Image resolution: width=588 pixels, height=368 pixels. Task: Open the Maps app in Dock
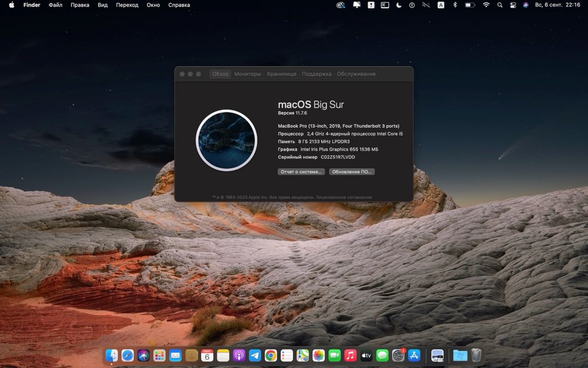coord(303,355)
